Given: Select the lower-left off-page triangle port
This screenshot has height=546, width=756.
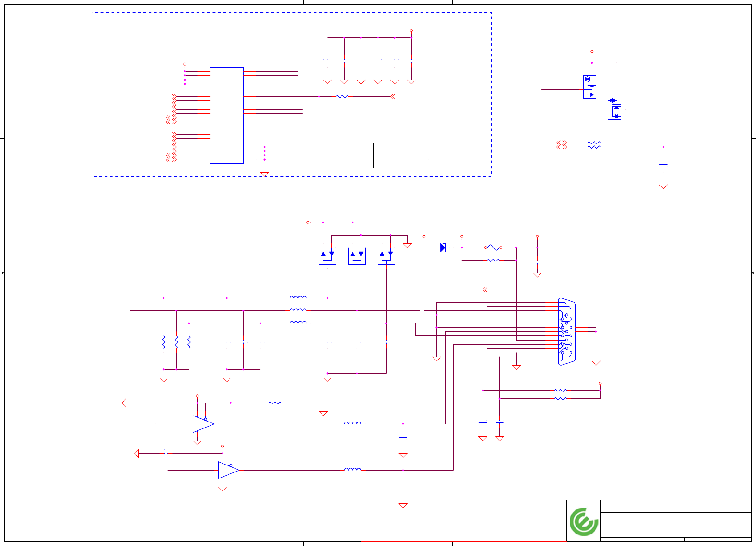Looking at the screenshot, I should coord(136,453).
